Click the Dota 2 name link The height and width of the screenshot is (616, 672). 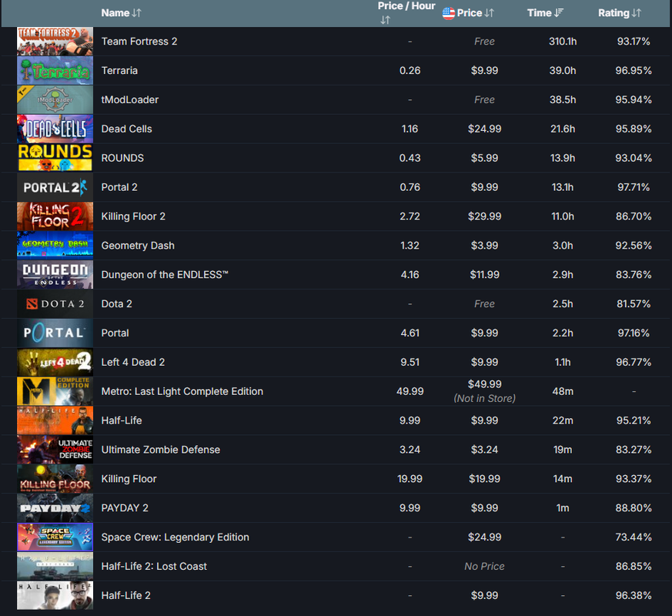pos(116,303)
